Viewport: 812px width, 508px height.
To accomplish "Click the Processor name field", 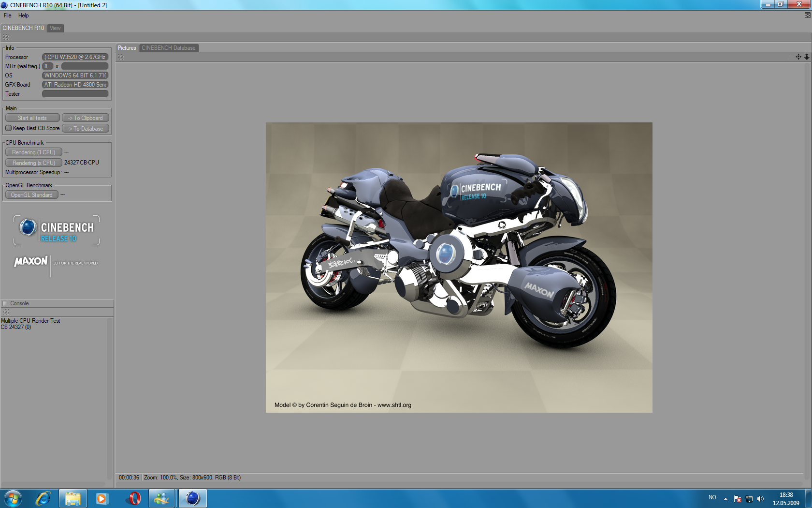I will [75, 57].
